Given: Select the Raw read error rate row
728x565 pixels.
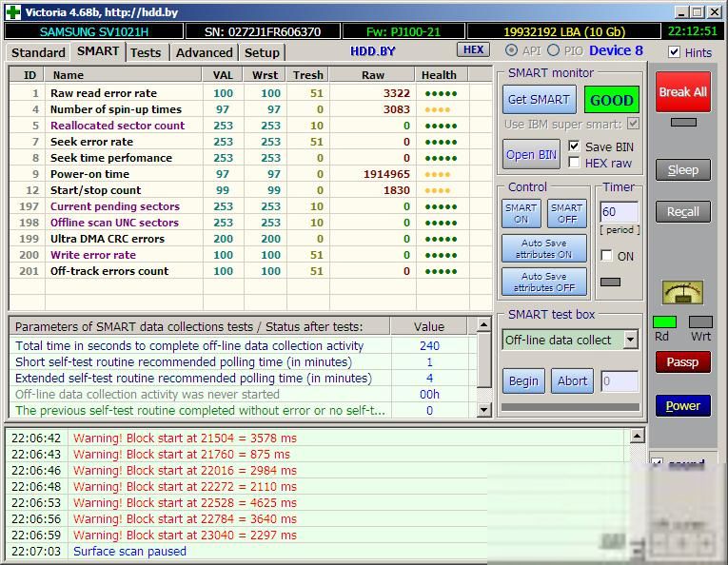Looking at the screenshot, I should 250,93.
